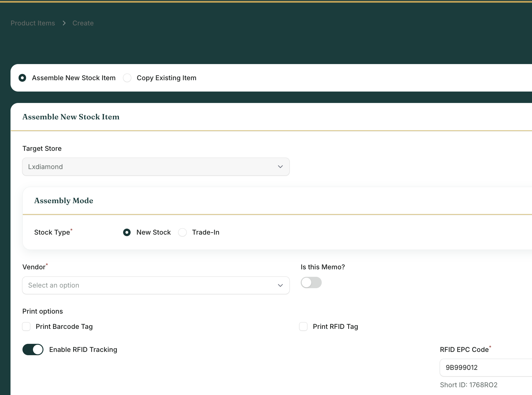
Task: Disable Enable RFID Tracking toggle
Action: pyautogui.click(x=33, y=350)
